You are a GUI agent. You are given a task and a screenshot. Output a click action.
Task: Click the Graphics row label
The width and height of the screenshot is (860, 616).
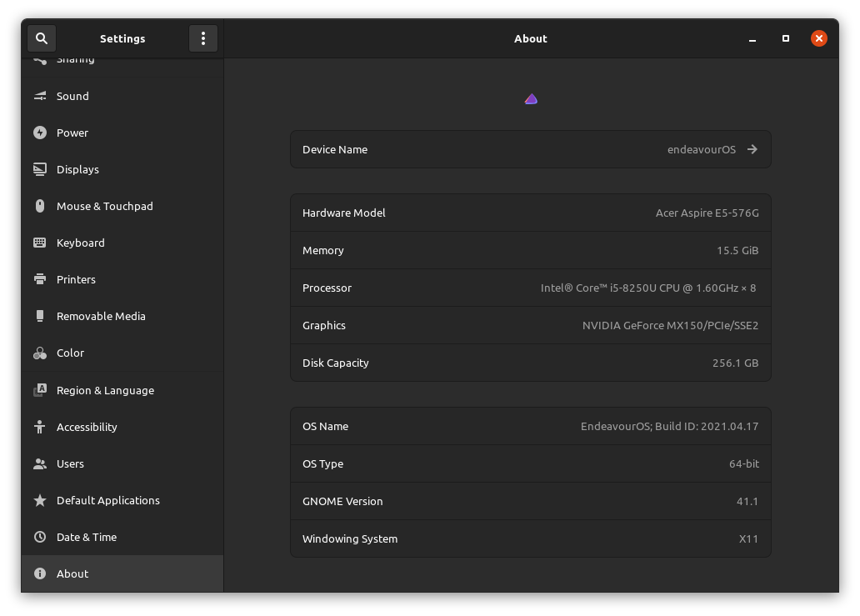324,326
